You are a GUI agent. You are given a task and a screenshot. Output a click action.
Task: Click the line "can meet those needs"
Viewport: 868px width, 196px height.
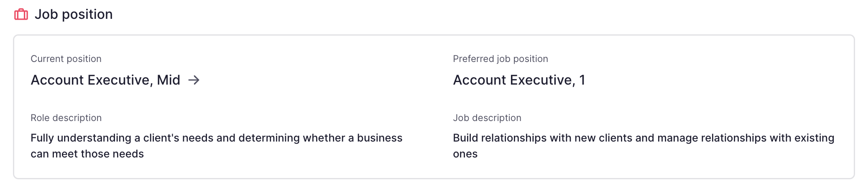(x=87, y=154)
